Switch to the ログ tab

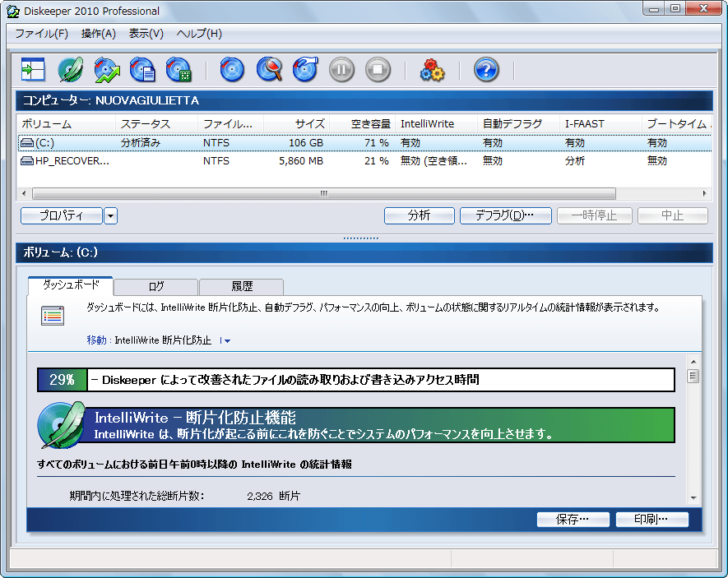click(x=156, y=287)
